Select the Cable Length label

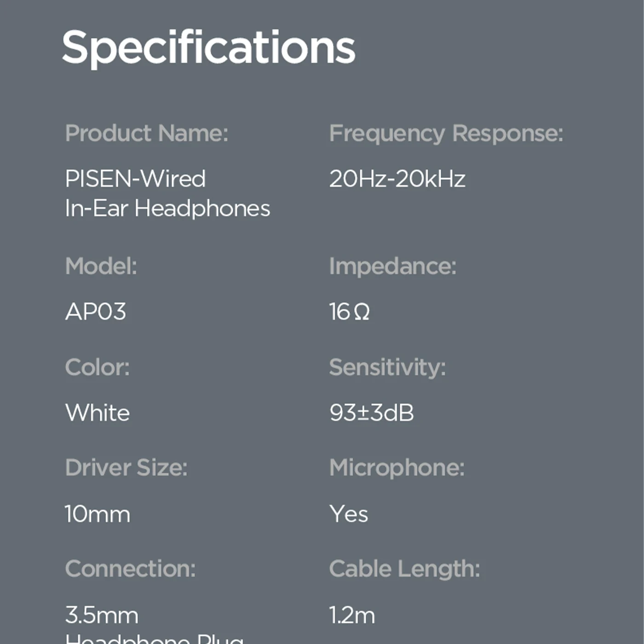tap(404, 569)
